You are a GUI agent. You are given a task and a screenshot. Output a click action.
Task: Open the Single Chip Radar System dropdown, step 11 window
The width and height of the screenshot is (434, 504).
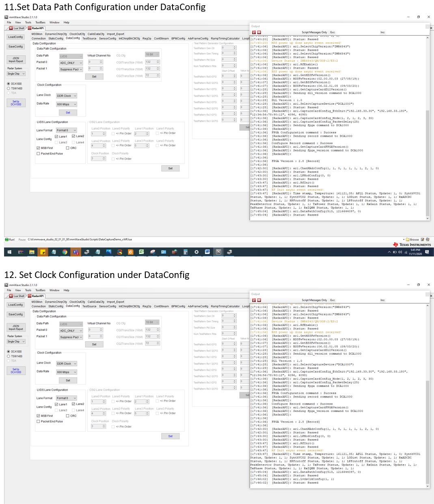16,74
